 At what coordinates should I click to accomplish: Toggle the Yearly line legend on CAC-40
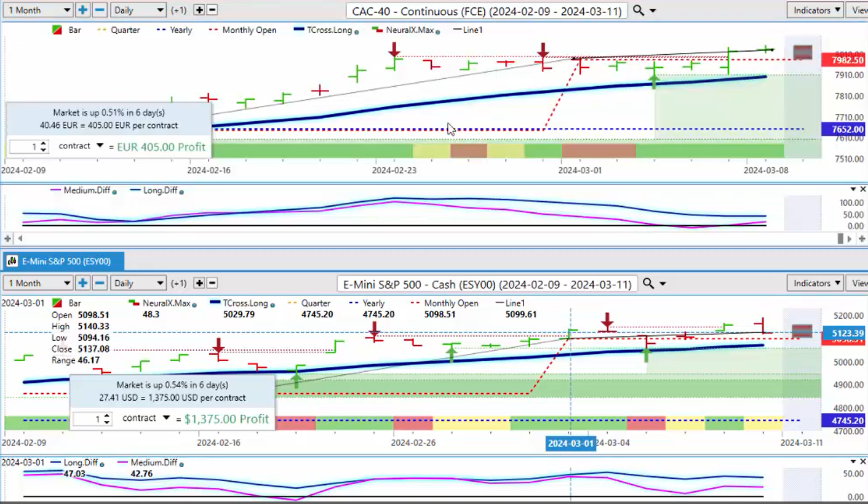pos(174,30)
